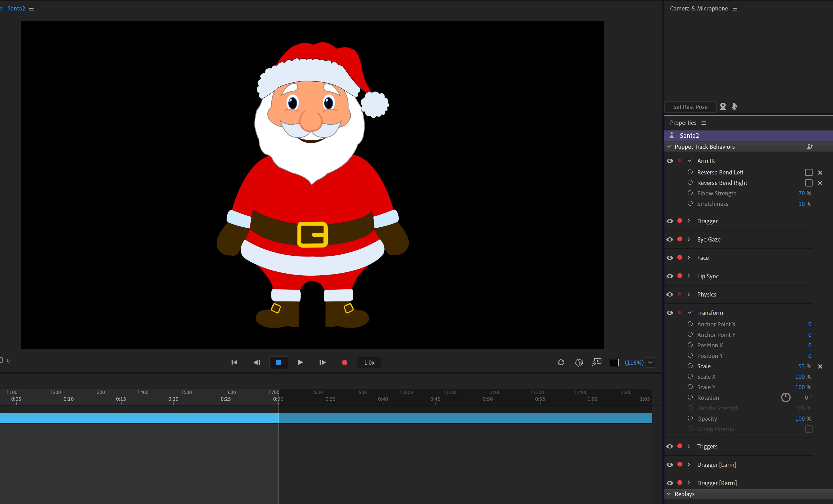Open the zoom percentage dropdown
Viewport: 833px width, 504px height.
click(650, 362)
